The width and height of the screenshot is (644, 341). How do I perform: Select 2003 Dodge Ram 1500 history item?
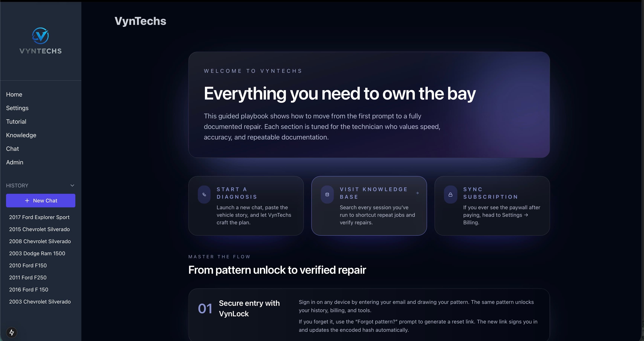pyautogui.click(x=37, y=253)
